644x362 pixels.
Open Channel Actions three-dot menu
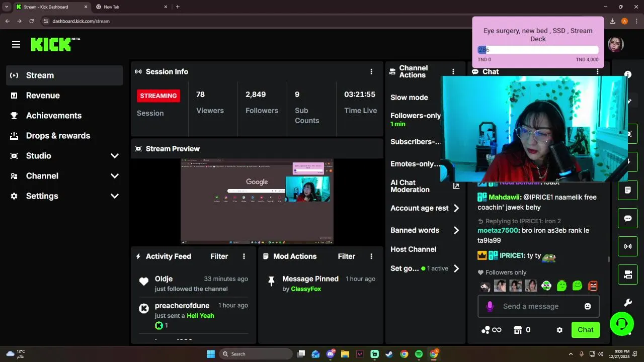point(453,72)
